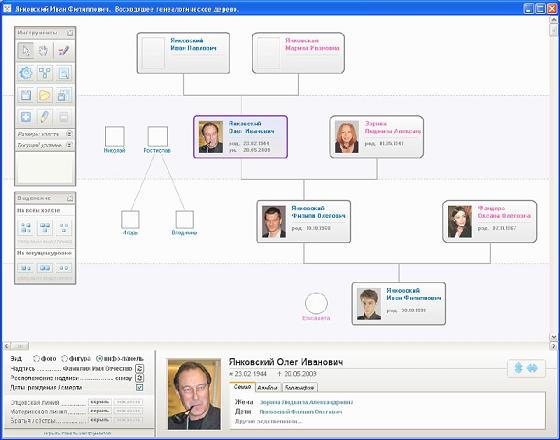This screenshot has height=440, width=560.
Task: Open the child link 'Янковский Филипп Олегович'
Action: point(301,412)
